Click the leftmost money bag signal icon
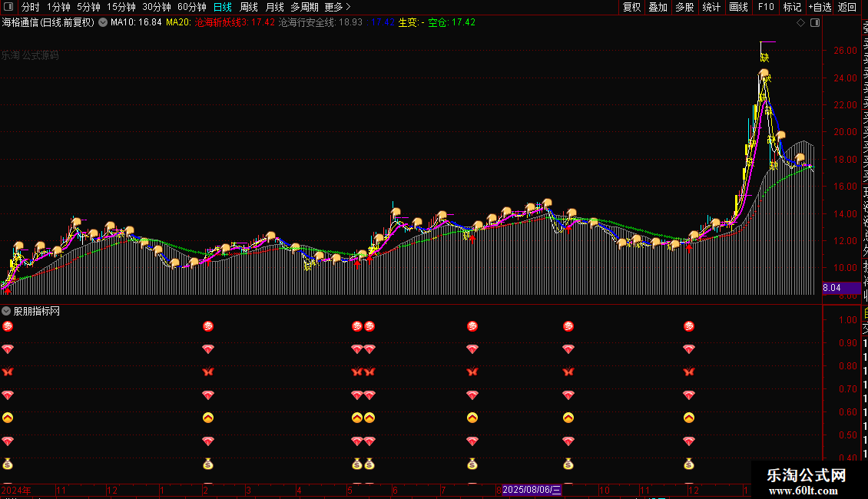This screenshot has width=868, height=499. pyautogui.click(x=8, y=464)
